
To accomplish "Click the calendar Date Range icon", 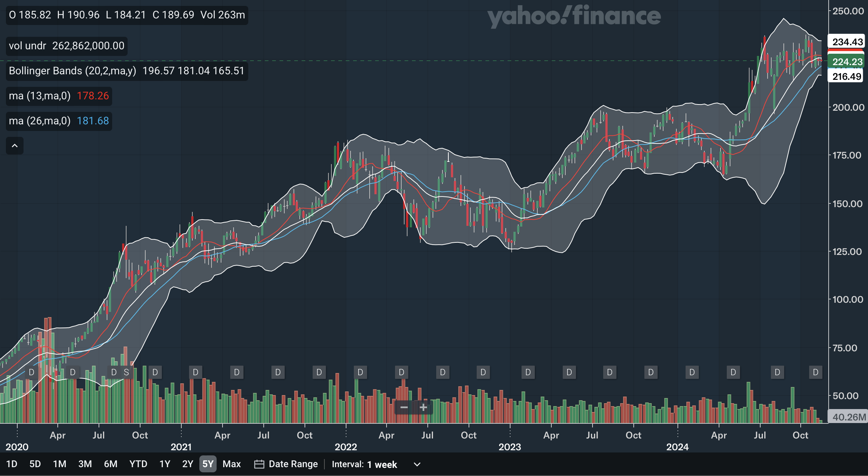I will (259, 464).
